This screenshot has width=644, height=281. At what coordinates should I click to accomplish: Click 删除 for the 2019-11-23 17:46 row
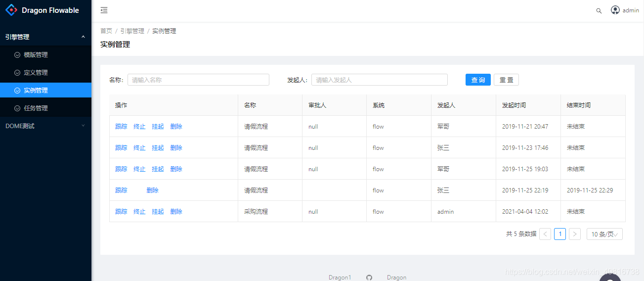pyautogui.click(x=176, y=148)
